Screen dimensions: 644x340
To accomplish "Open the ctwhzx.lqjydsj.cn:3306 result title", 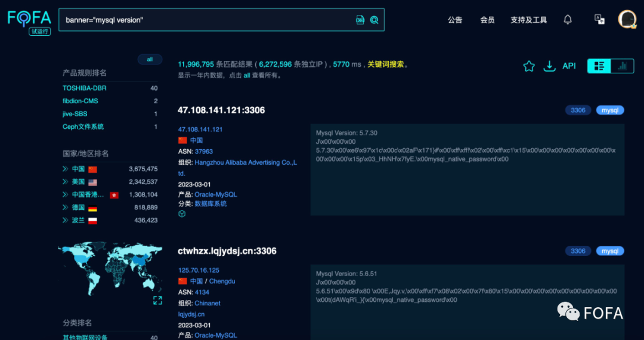I will click(x=227, y=251).
